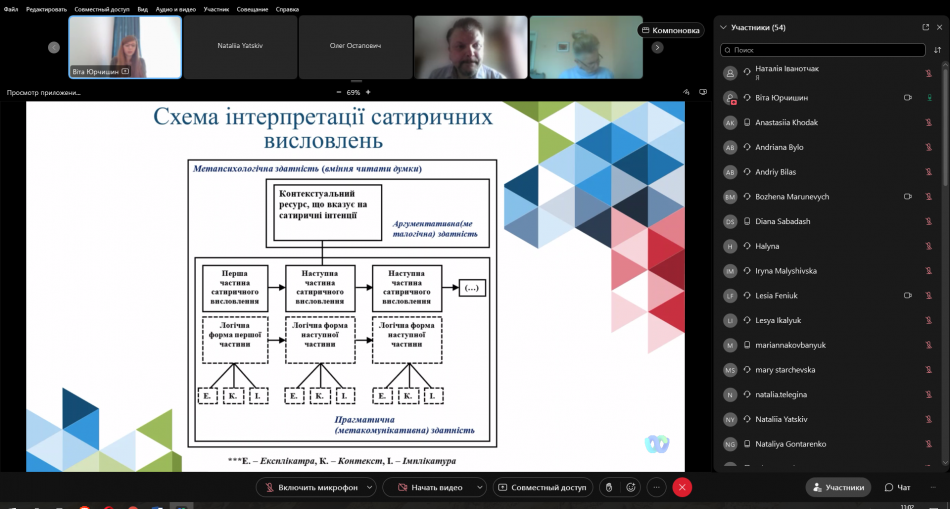Open the Аудио и видео menu
This screenshot has height=509, width=950.
[176, 9]
